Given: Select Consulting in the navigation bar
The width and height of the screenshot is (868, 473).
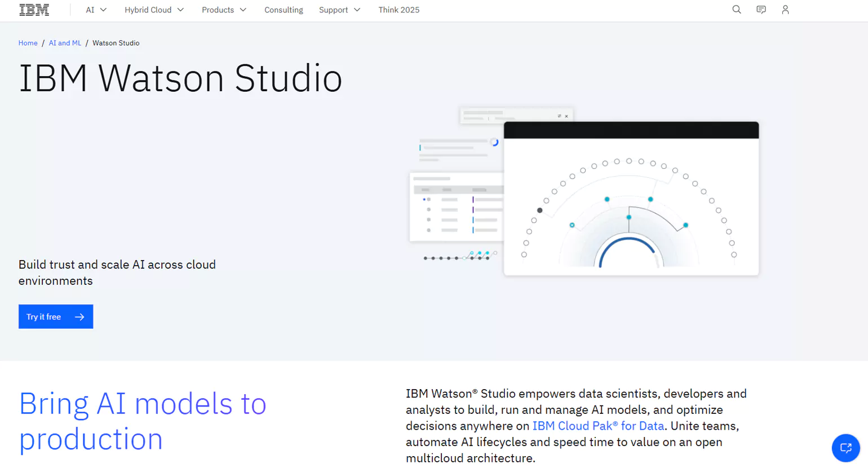Looking at the screenshot, I should [284, 10].
